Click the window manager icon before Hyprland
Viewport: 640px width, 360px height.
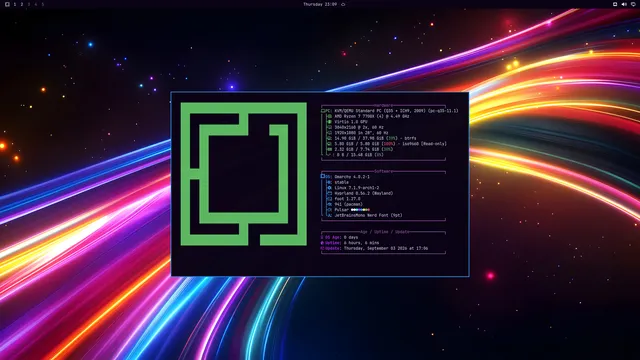(329, 193)
